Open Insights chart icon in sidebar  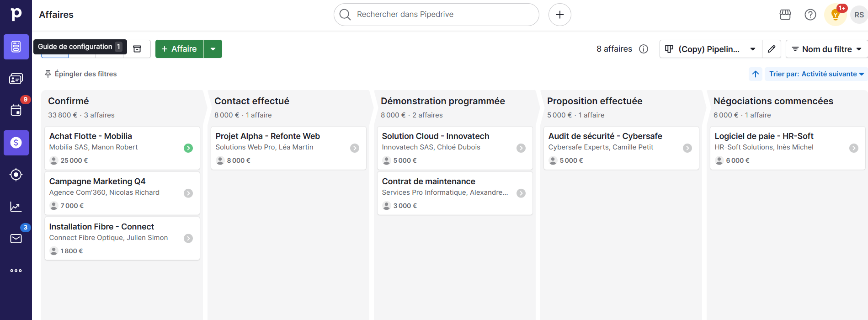(16, 207)
